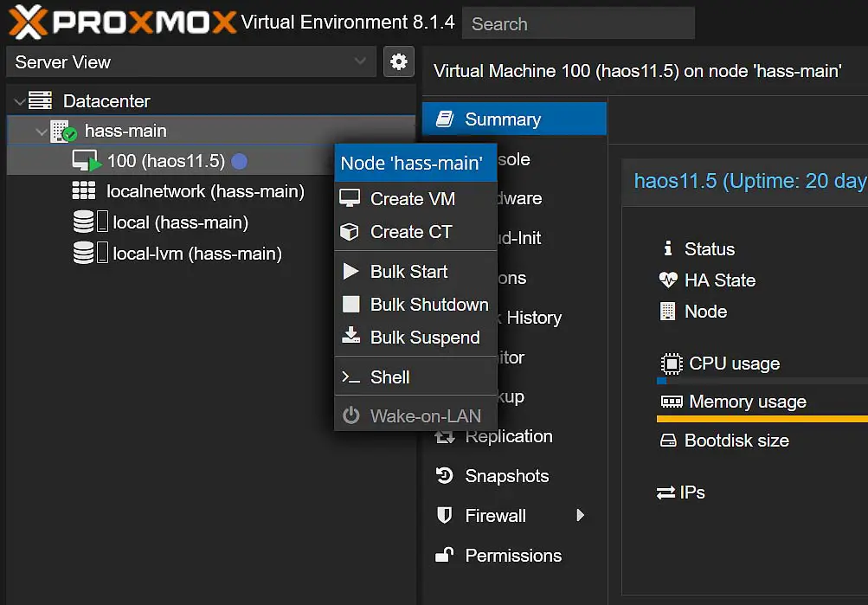
Task: Click the Proxmox logo
Action: click(123, 23)
